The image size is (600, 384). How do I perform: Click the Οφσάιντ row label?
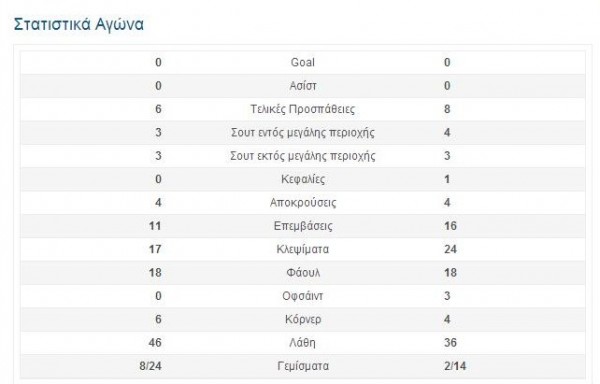(303, 296)
